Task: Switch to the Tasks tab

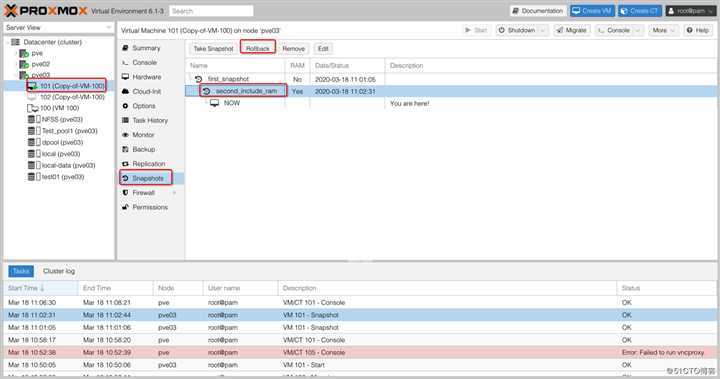Action: [21, 271]
